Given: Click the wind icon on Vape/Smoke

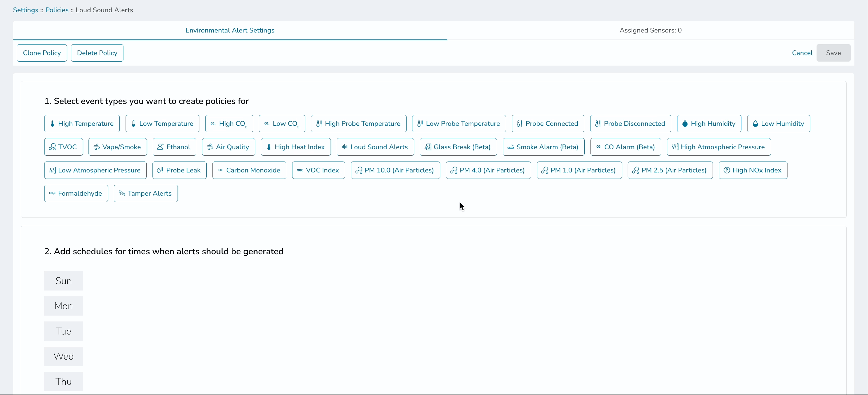Looking at the screenshot, I should [97, 147].
